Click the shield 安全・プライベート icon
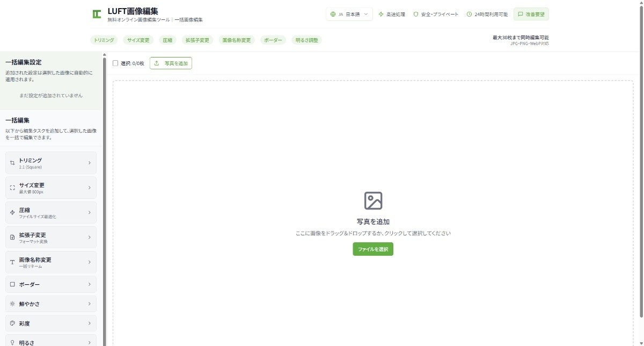The image size is (644, 346). tap(416, 14)
